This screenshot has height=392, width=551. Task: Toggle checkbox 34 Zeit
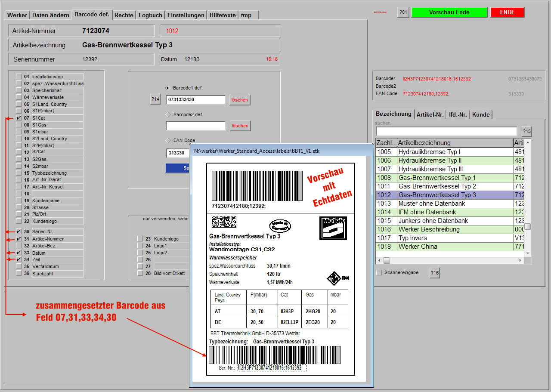point(19,259)
